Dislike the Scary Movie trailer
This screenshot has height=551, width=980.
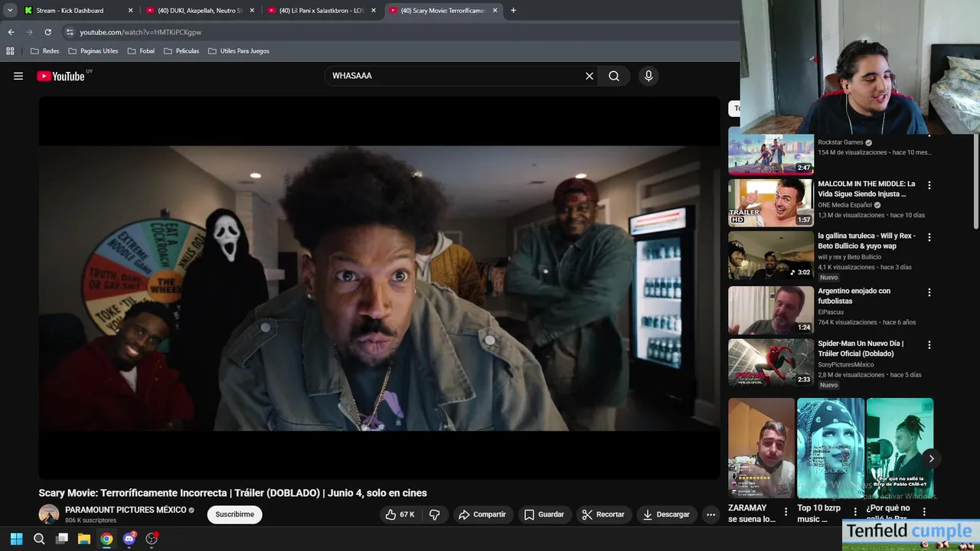(434, 514)
